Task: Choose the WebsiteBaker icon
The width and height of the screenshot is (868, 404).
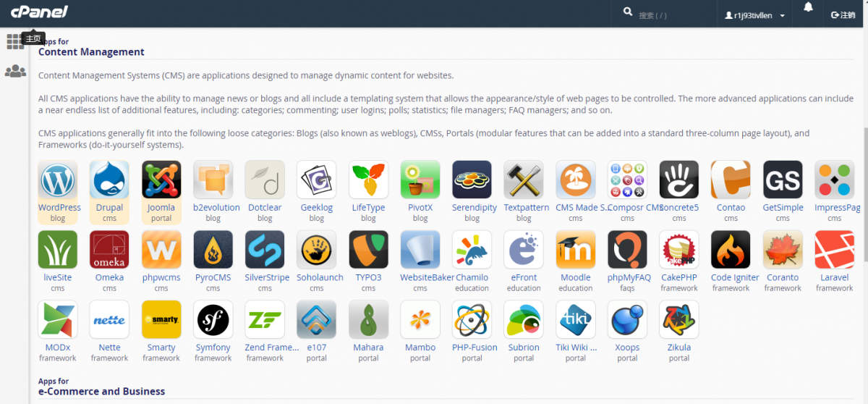Action: [420, 250]
